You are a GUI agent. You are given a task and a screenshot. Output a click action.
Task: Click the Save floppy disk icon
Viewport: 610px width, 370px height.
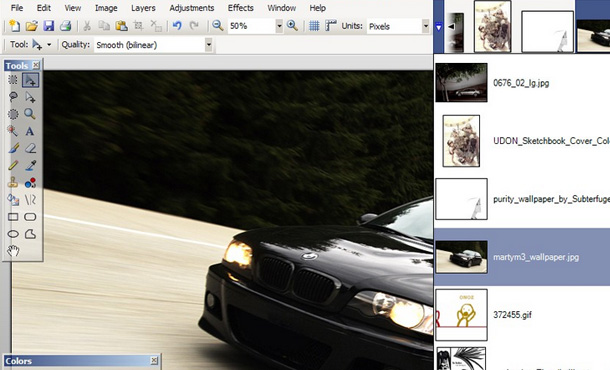(x=48, y=26)
